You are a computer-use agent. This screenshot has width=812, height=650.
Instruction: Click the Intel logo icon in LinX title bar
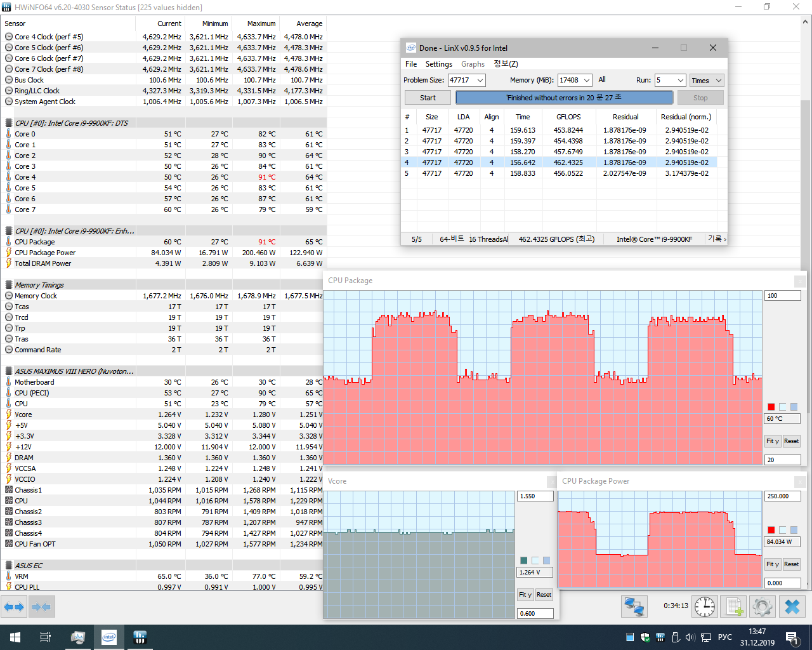[x=411, y=48]
